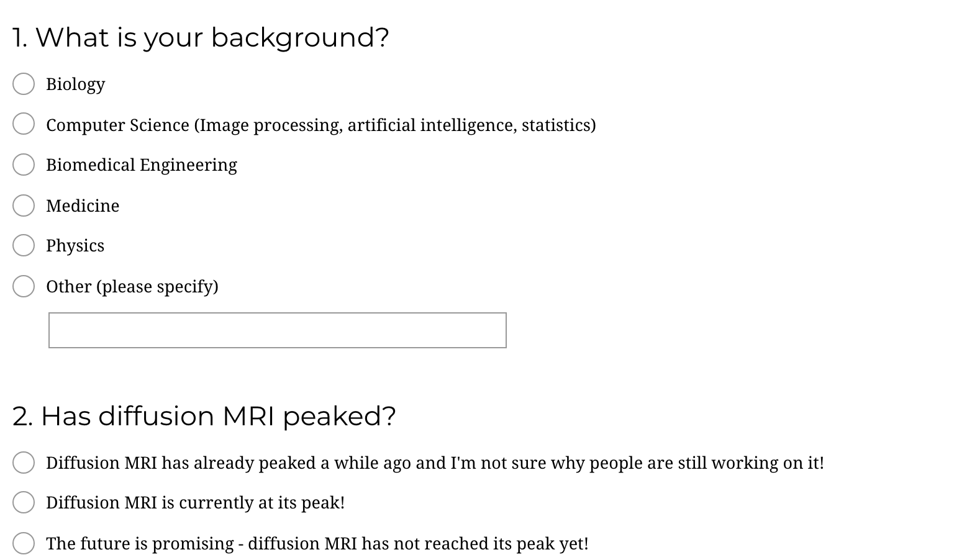This screenshot has width=972, height=560.
Task: Select the Biology radio button
Action: [x=24, y=84]
